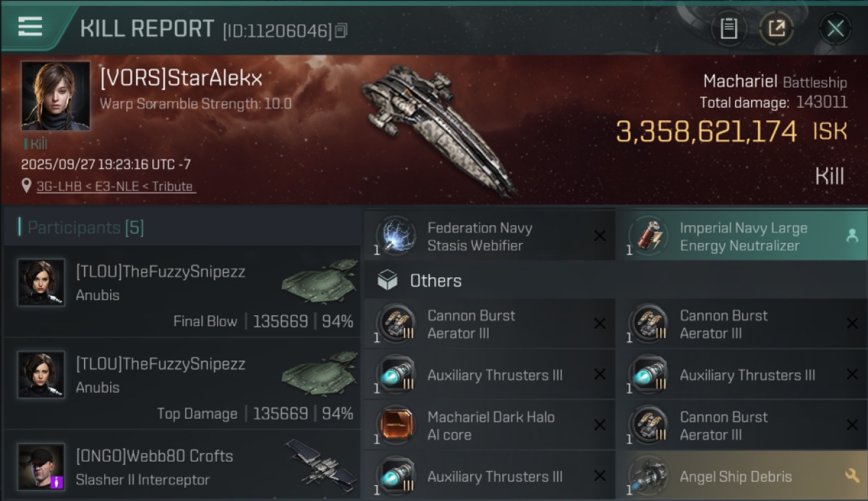Open the clipboard notes icon in header
Viewport: 868px width, 501px height.
[x=728, y=28]
